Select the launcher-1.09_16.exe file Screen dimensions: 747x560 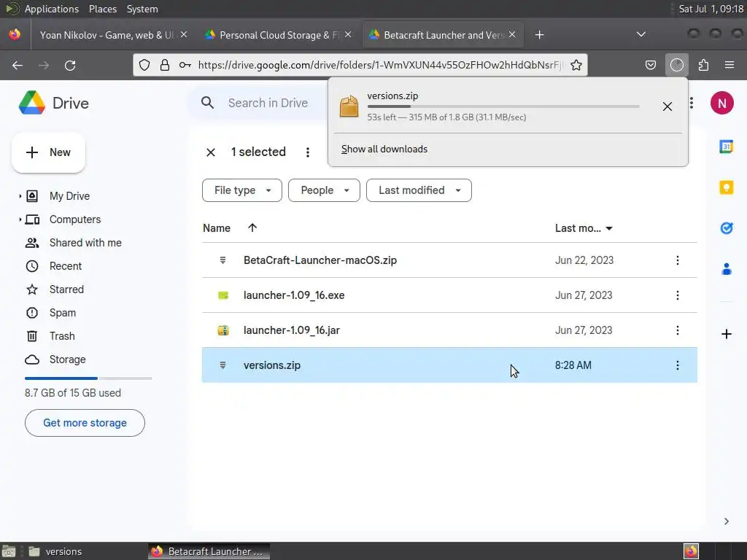tap(449, 295)
